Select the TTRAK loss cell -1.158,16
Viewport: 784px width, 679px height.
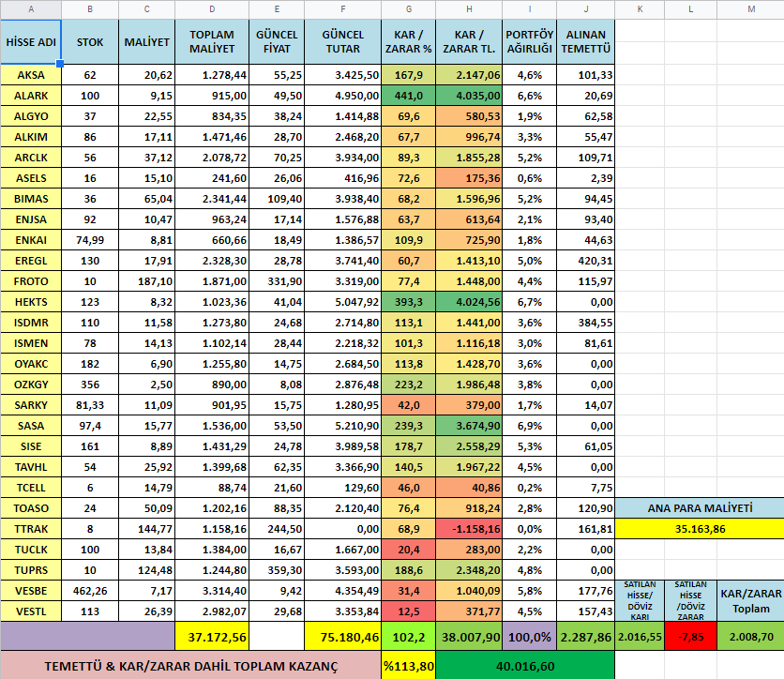point(468,528)
